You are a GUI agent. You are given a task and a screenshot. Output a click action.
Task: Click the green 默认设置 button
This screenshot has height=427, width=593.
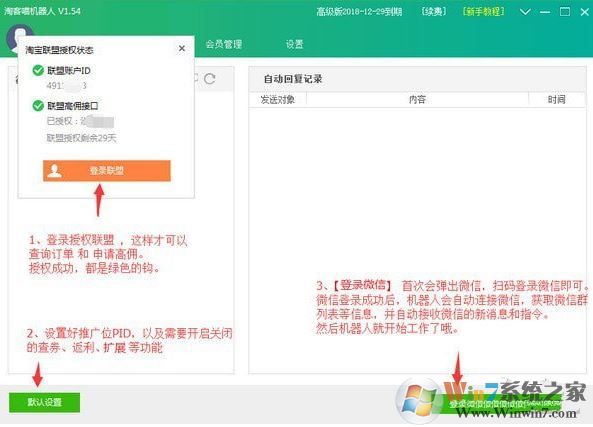(x=44, y=402)
